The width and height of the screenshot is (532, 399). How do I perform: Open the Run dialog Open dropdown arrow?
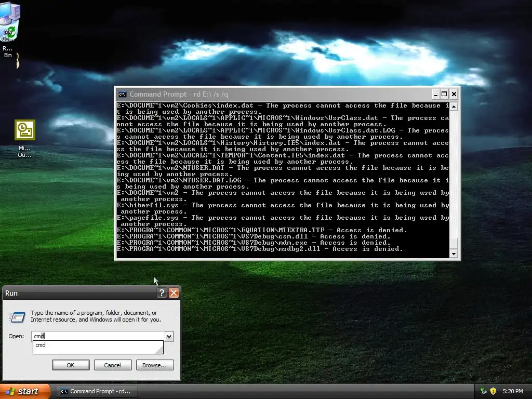pos(169,336)
